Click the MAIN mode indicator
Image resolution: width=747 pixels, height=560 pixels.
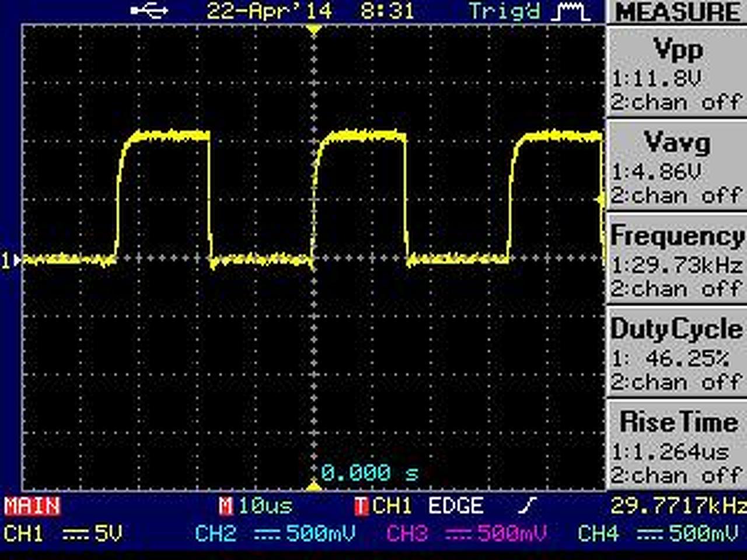[x=32, y=506]
